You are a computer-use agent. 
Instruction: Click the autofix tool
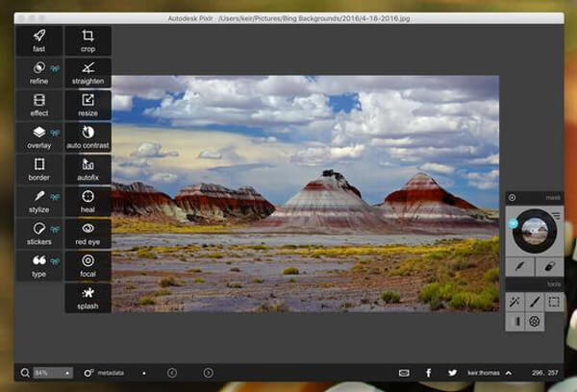point(88,169)
